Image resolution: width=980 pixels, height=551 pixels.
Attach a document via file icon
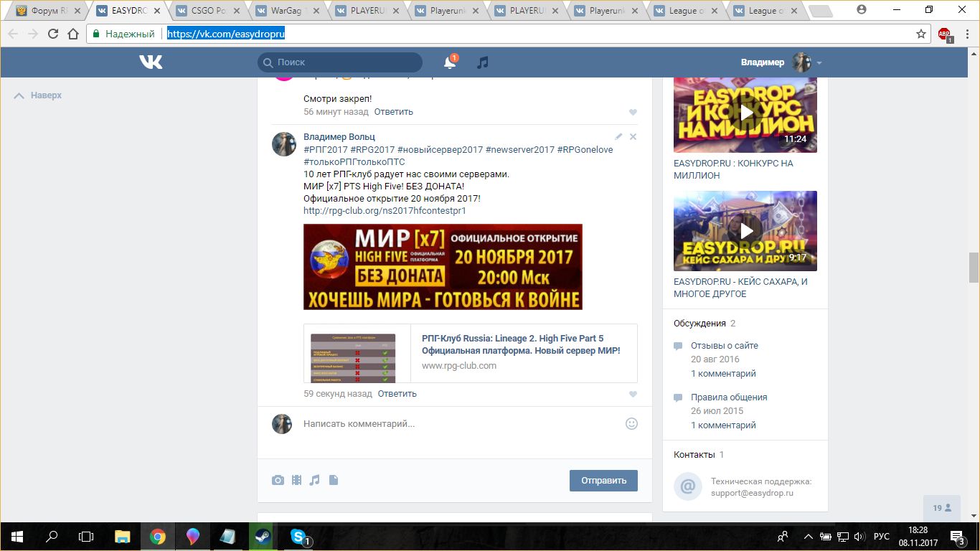click(x=333, y=481)
